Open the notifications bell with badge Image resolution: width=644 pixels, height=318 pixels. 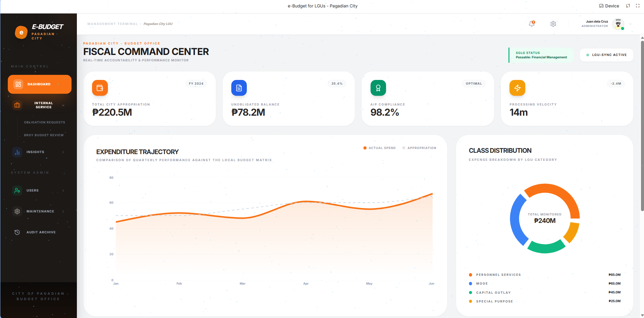click(531, 24)
